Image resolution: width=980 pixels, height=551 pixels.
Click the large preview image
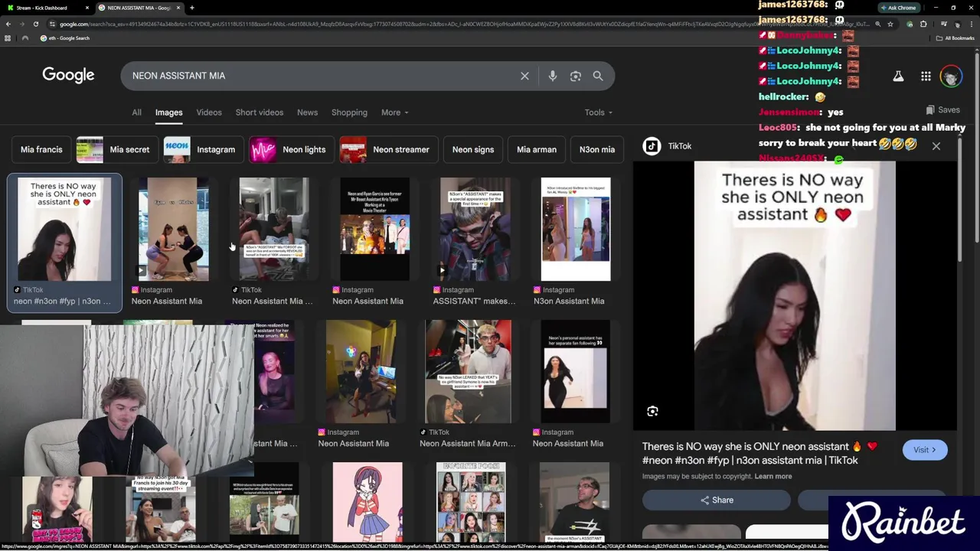tap(795, 295)
